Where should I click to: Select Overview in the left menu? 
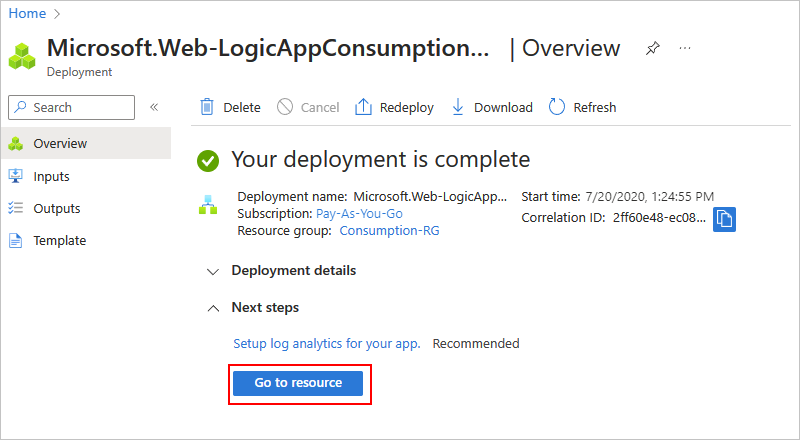pos(60,144)
